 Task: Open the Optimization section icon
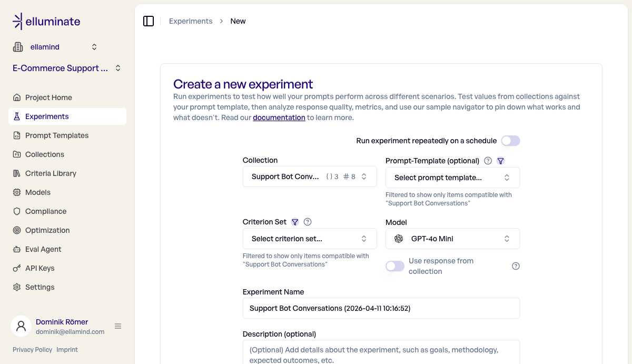17,230
